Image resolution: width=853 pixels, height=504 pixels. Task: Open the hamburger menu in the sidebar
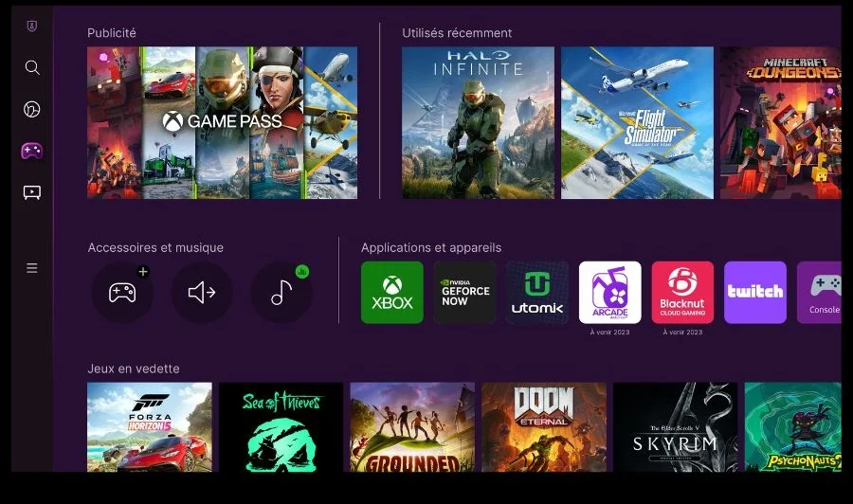(x=32, y=268)
